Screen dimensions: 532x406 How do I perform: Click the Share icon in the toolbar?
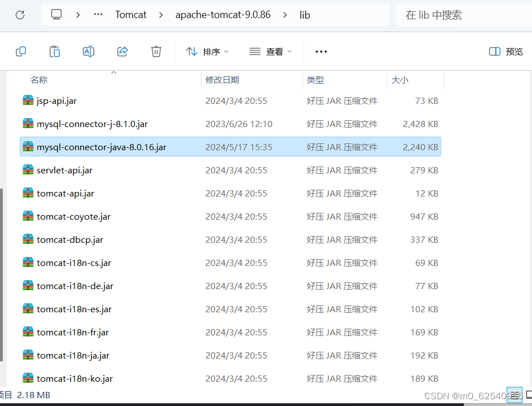click(122, 51)
